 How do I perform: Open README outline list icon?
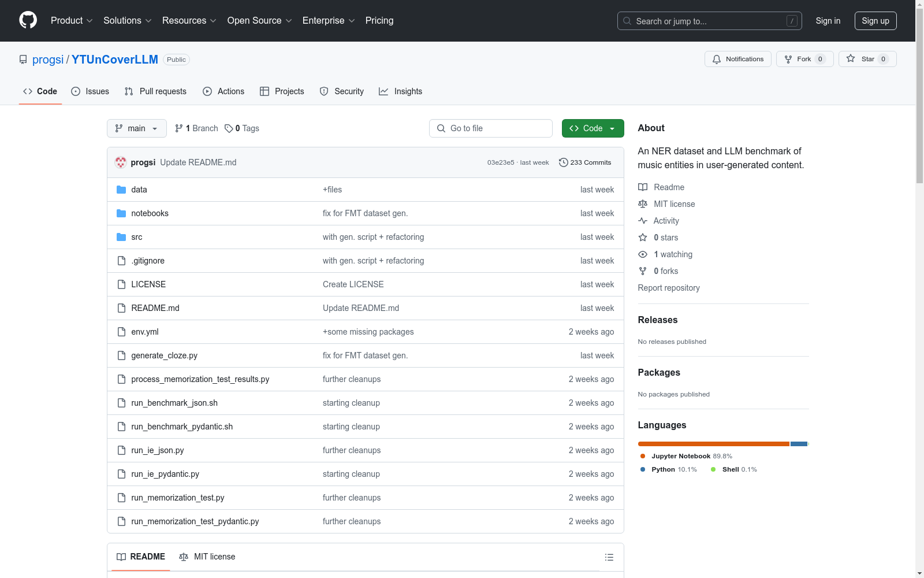pyautogui.click(x=609, y=557)
